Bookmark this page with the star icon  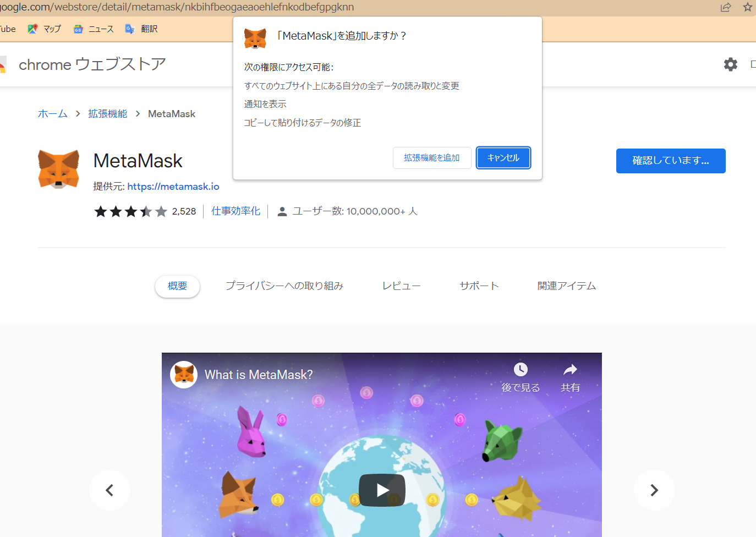(748, 7)
